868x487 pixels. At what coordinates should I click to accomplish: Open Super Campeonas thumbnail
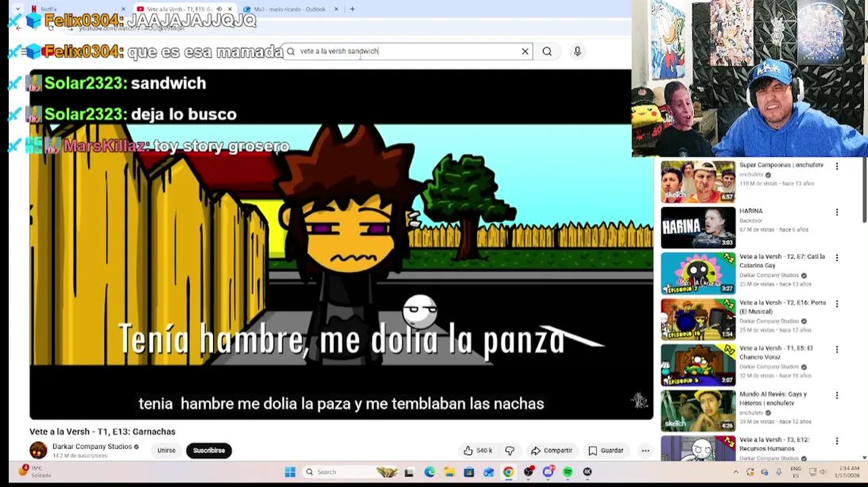pyautogui.click(x=698, y=181)
